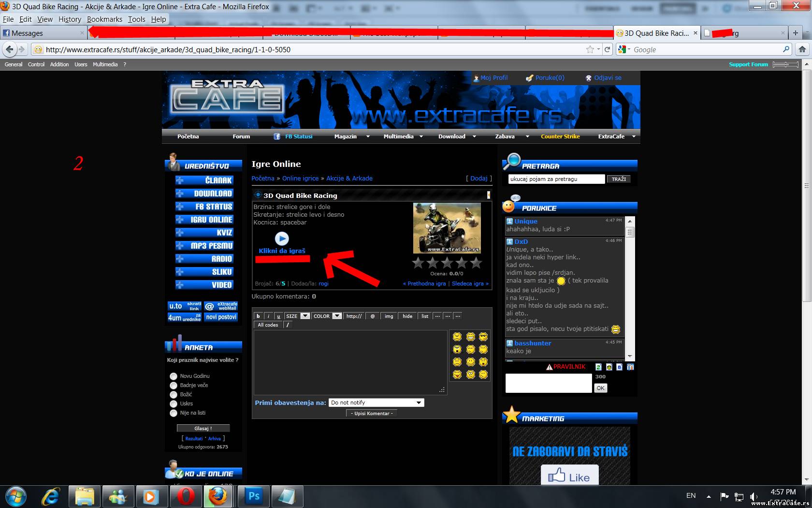Open the chat settings icon beside BB codes

tap(630, 367)
